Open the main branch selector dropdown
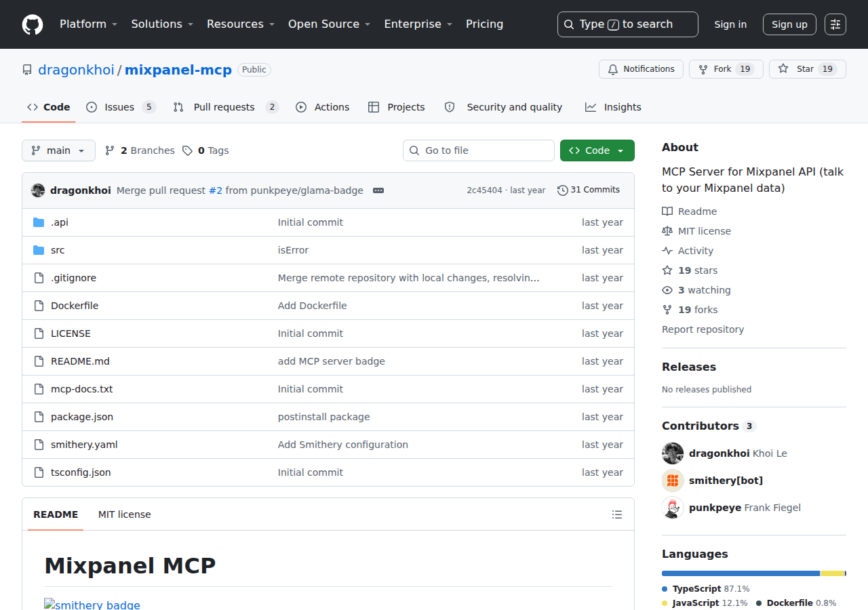 pyautogui.click(x=58, y=150)
